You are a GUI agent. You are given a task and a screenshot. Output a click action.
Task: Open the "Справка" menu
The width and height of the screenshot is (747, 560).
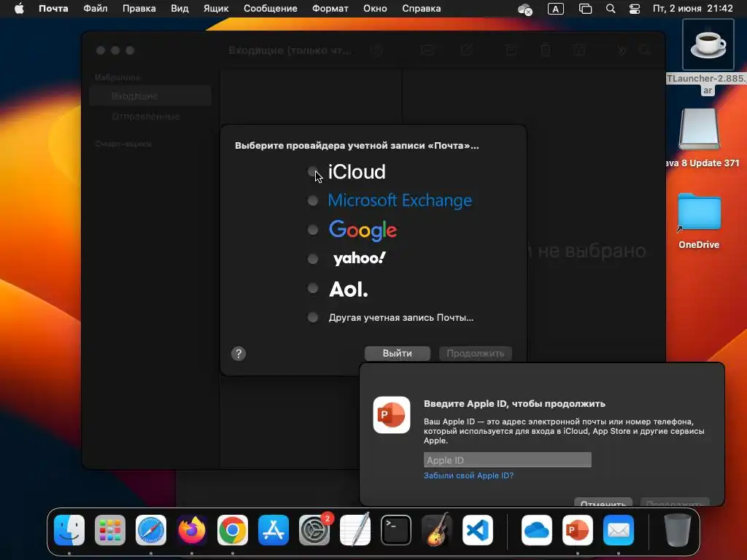[x=421, y=9]
